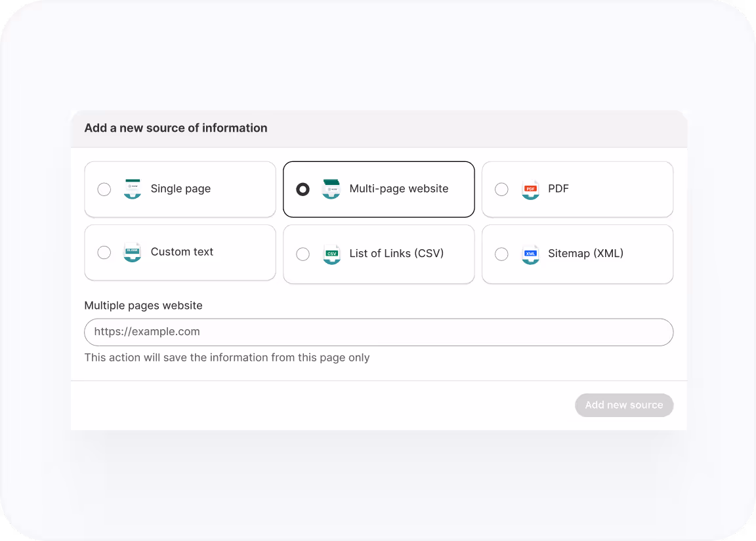The height and width of the screenshot is (541, 756).
Task: Click the selected Multi-page website radio button
Action: [x=303, y=189]
